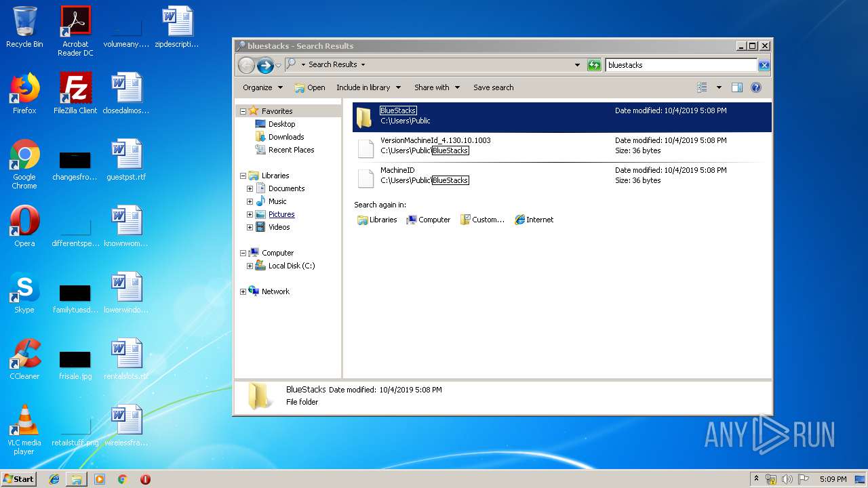Open Opera icon in taskbar
Screen dimensions: 868x488
145,479
